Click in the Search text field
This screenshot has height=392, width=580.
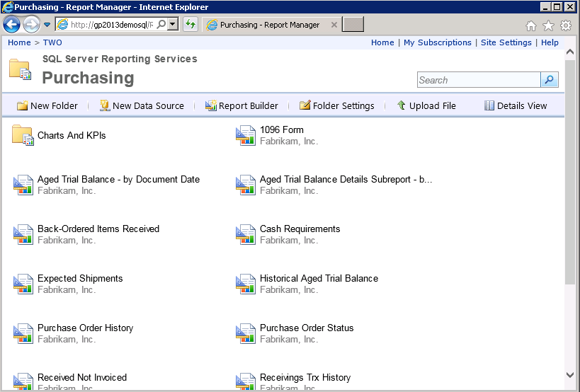479,80
